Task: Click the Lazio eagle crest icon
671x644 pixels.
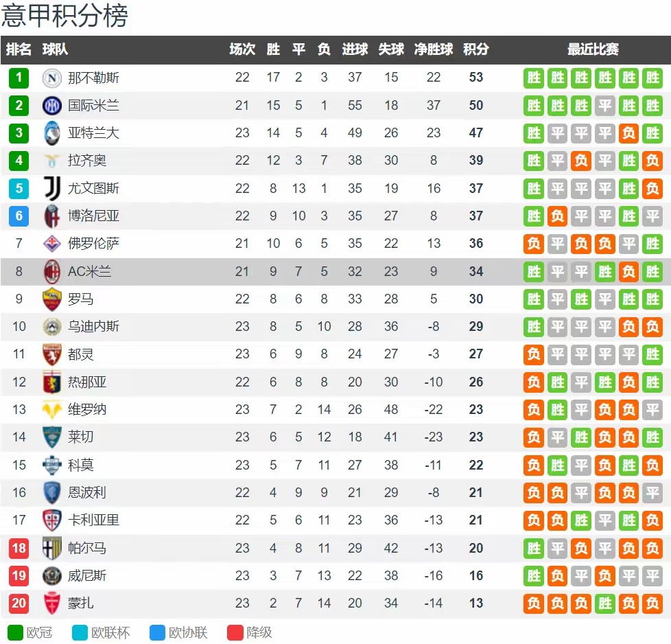Action: pyautogui.click(x=52, y=161)
